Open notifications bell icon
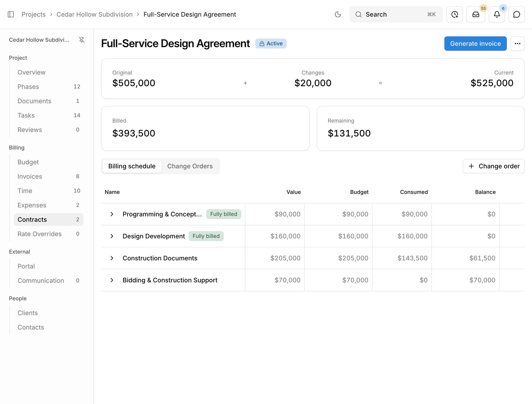 [497, 14]
